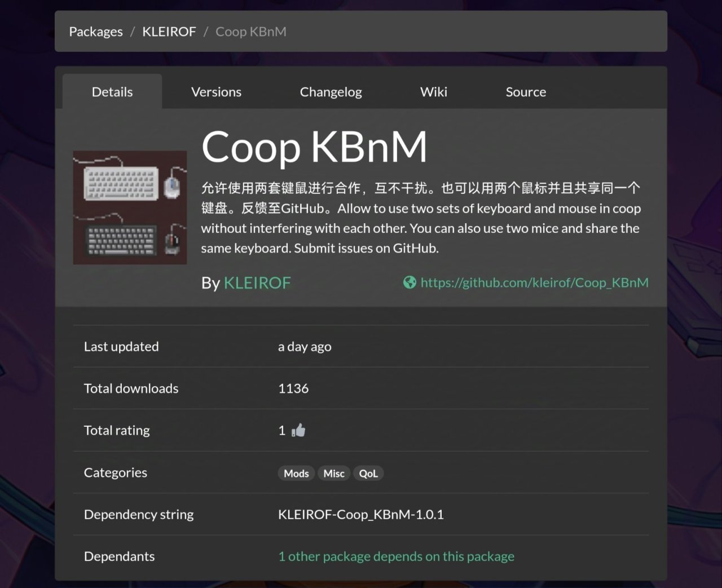
Task: Open the dependants package link
Action: [x=396, y=556]
